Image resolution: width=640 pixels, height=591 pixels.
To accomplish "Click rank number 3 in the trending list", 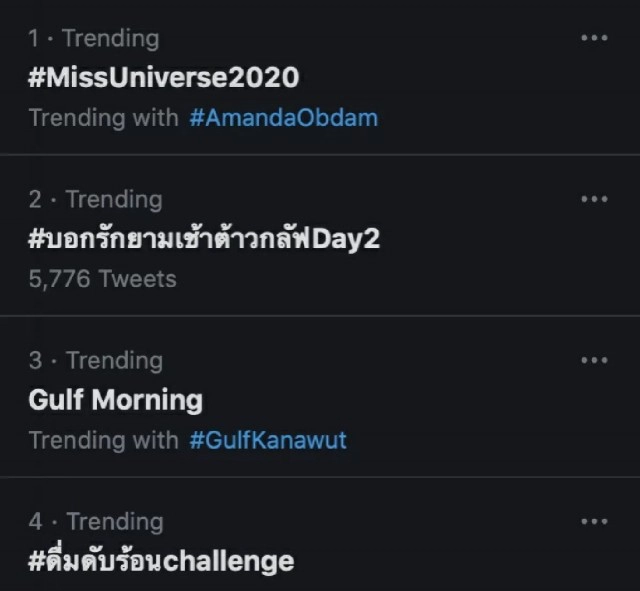I will pyautogui.click(x=36, y=360).
